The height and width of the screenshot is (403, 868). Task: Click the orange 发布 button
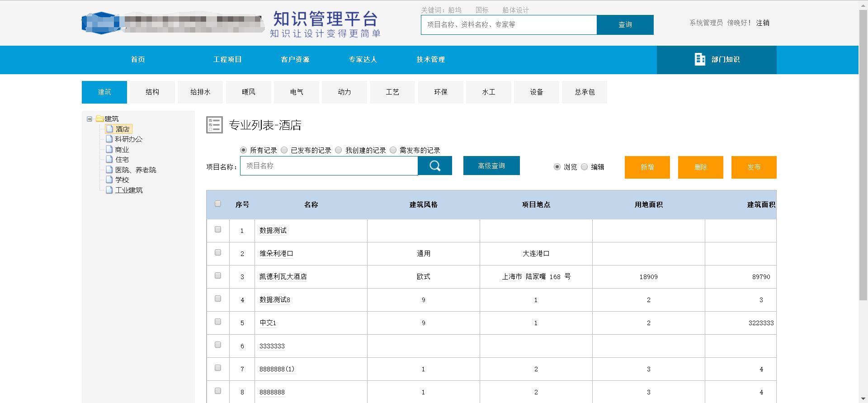click(754, 167)
